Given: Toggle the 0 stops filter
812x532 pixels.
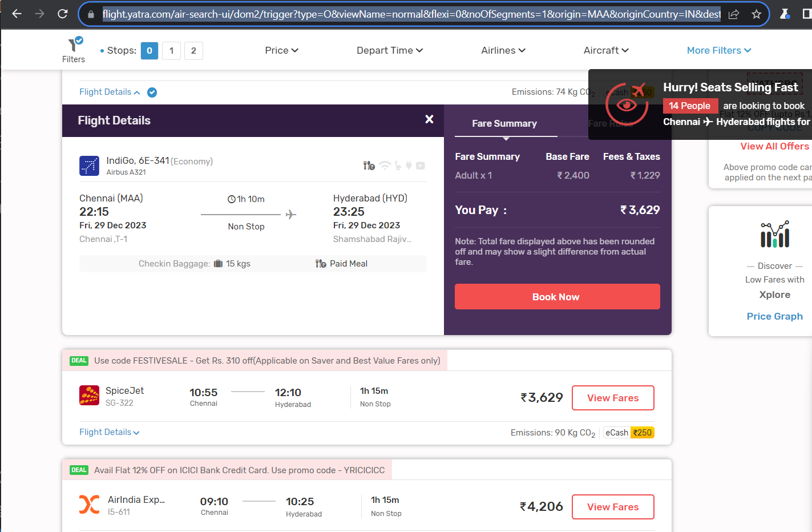Looking at the screenshot, I should pyautogui.click(x=150, y=51).
